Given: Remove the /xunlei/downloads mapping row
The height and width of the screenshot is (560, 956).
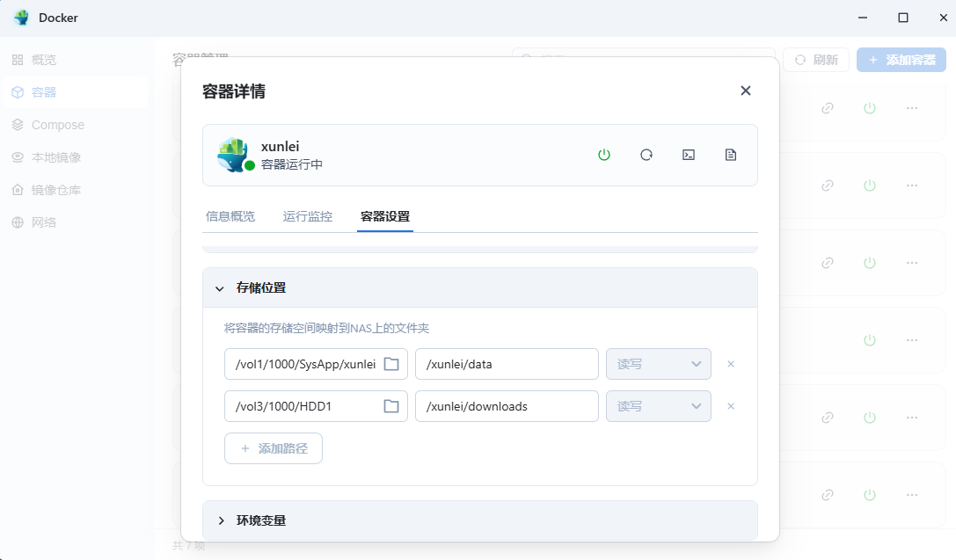Looking at the screenshot, I should tap(731, 406).
